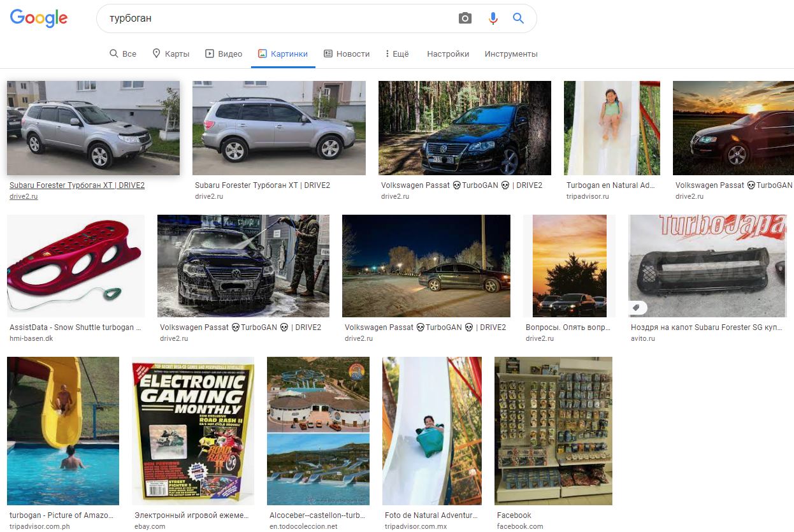The width and height of the screenshot is (794, 532).
Task: Go to the Видео tab
Action: coord(224,54)
